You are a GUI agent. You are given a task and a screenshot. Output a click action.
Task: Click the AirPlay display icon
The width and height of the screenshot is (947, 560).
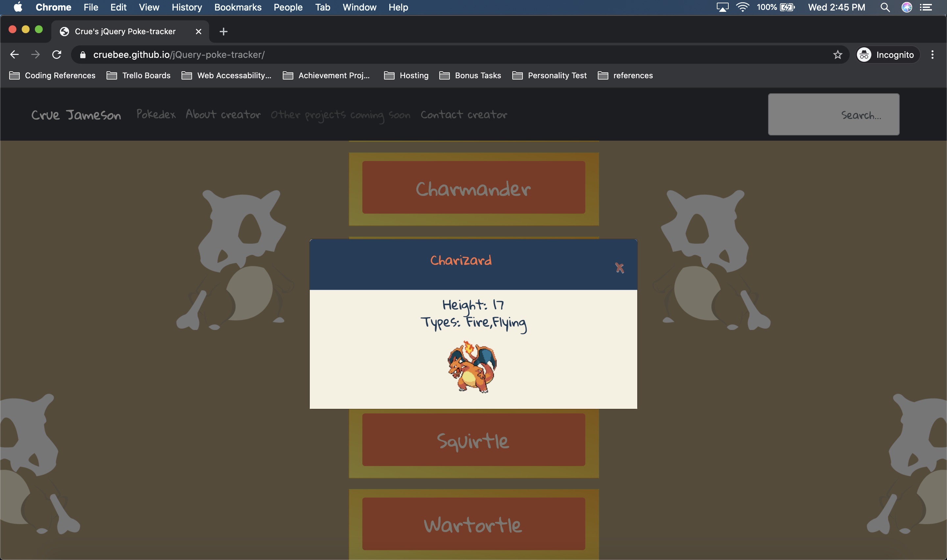722,7
